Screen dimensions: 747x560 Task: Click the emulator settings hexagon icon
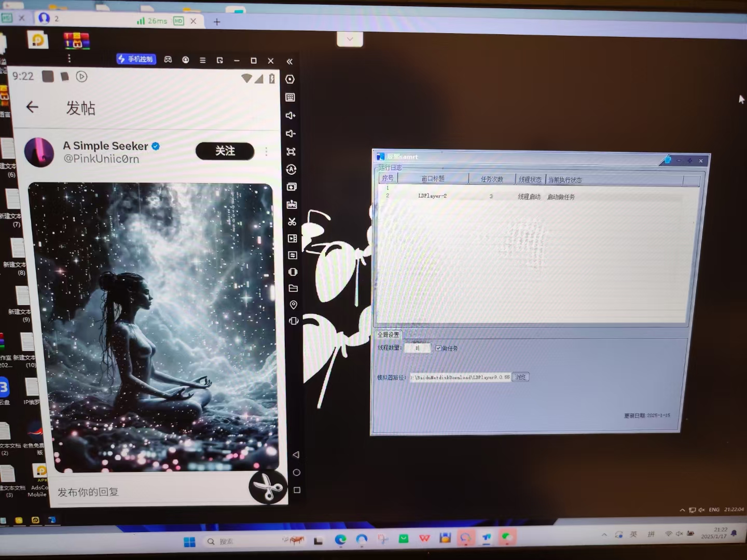[x=290, y=79]
